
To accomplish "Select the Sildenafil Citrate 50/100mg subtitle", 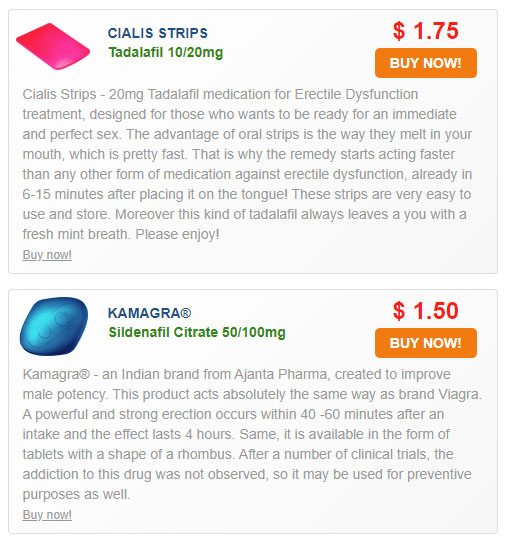I will coord(197,332).
